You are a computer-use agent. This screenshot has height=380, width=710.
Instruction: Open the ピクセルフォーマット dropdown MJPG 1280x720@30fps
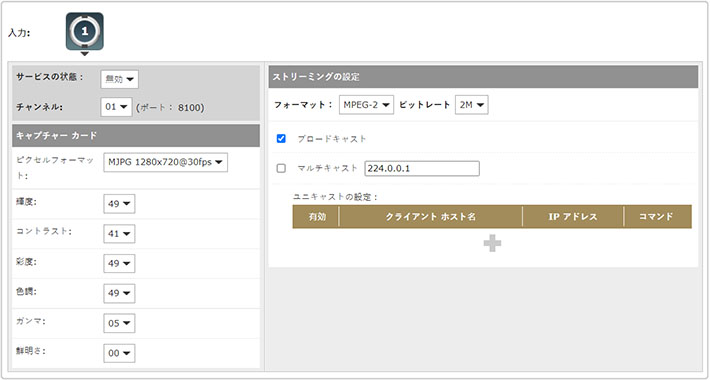point(165,163)
